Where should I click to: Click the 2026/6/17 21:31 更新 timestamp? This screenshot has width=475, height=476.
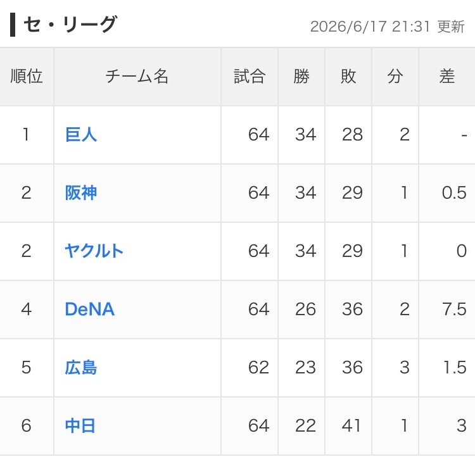[388, 27]
